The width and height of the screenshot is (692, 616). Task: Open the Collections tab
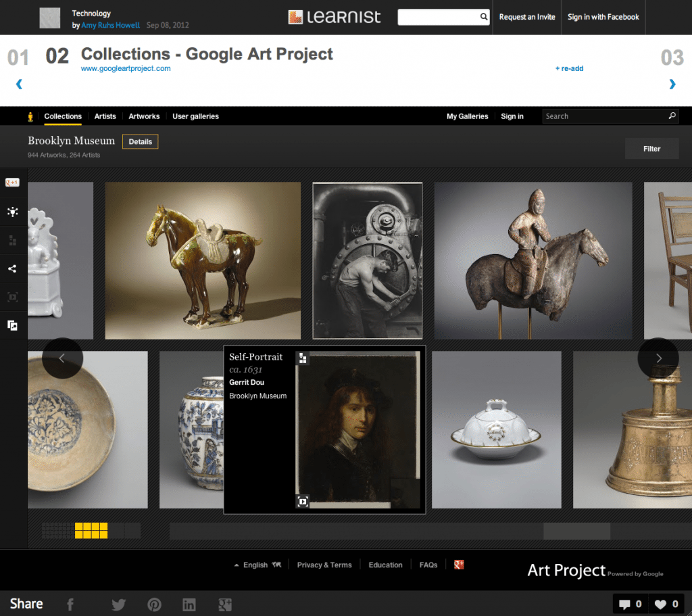(x=63, y=116)
